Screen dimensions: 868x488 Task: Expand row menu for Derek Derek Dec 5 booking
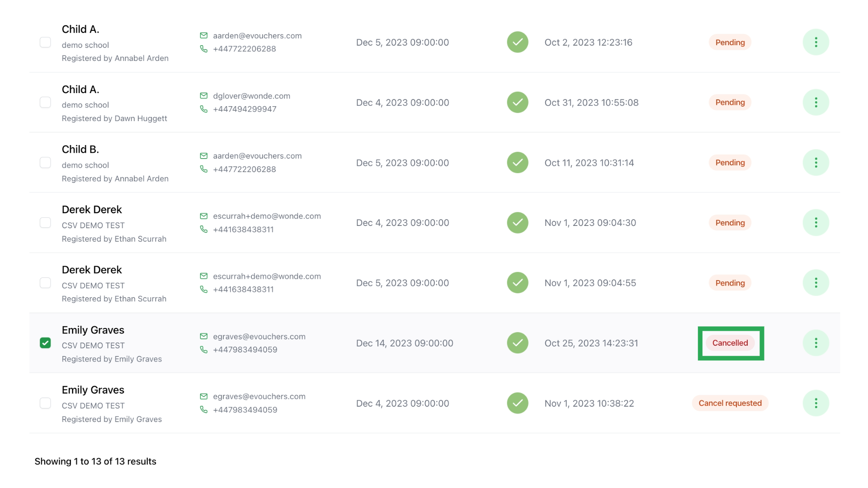816,283
